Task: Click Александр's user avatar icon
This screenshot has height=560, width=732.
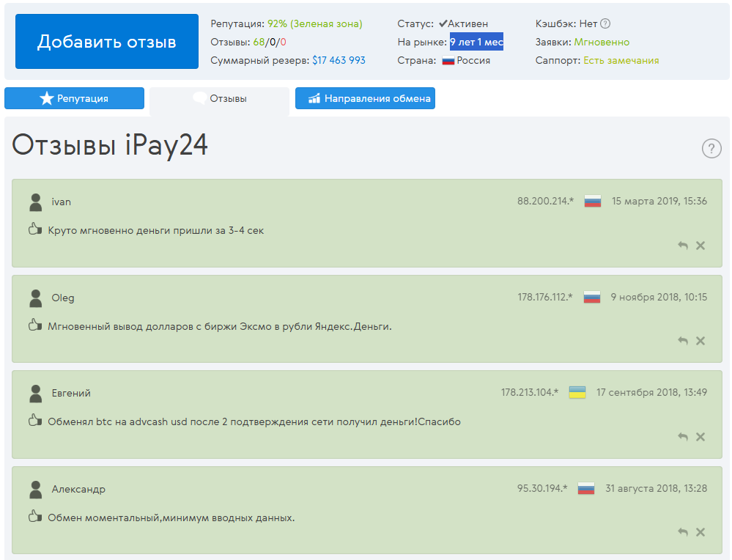Action: coord(35,490)
